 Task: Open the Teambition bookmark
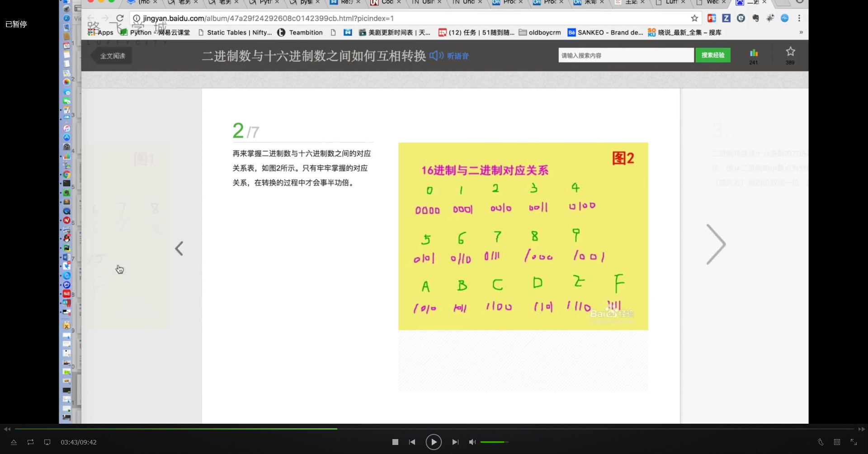tap(300, 33)
